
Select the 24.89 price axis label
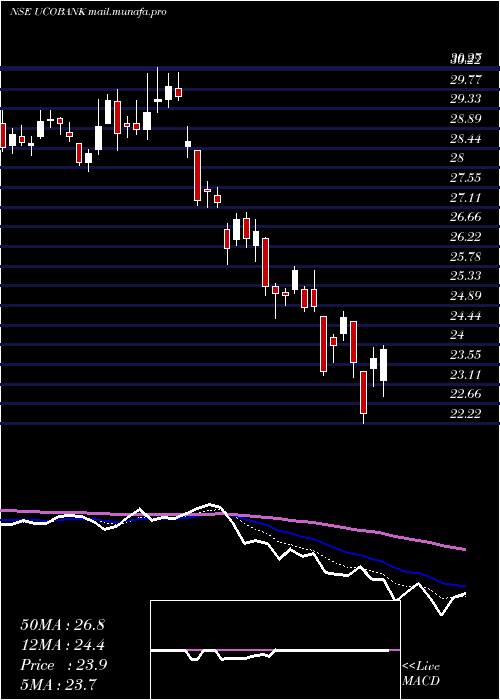coord(466,296)
